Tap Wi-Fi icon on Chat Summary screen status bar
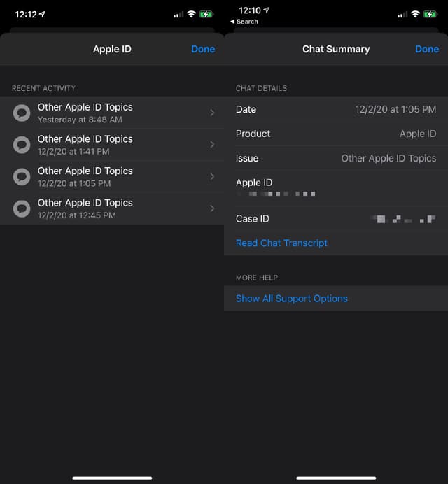This screenshot has height=484, width=448. [415, 14]
